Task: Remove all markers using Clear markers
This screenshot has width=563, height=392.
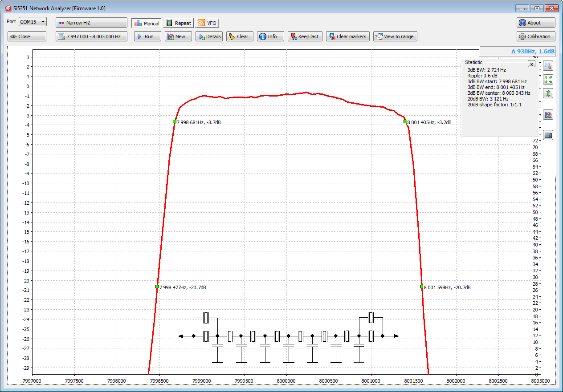Action: point(347,36)
